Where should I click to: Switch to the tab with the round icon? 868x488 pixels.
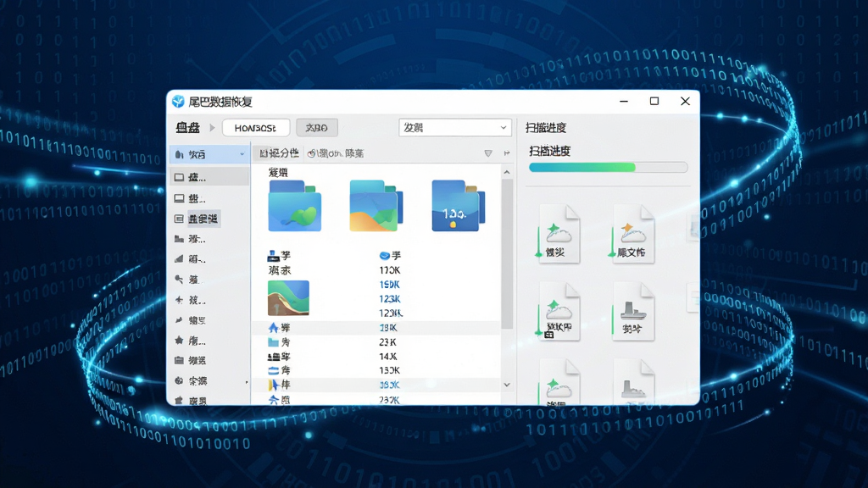(x=336, y=153)
